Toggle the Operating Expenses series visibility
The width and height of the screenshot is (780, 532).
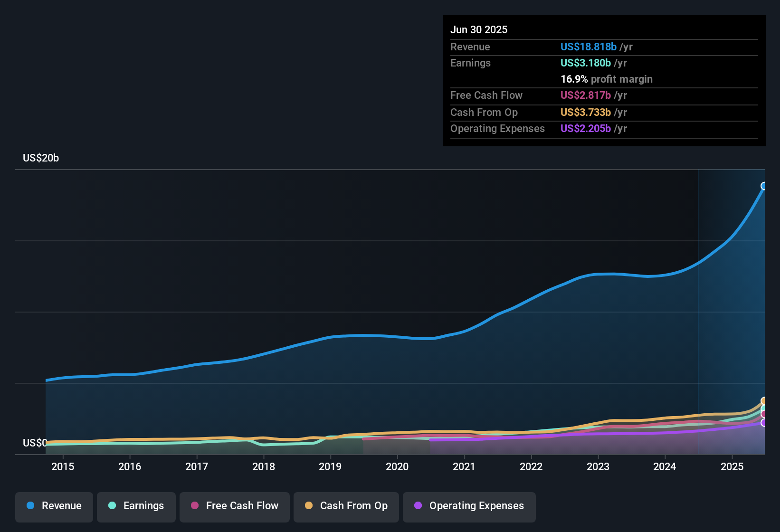[469, 506]
